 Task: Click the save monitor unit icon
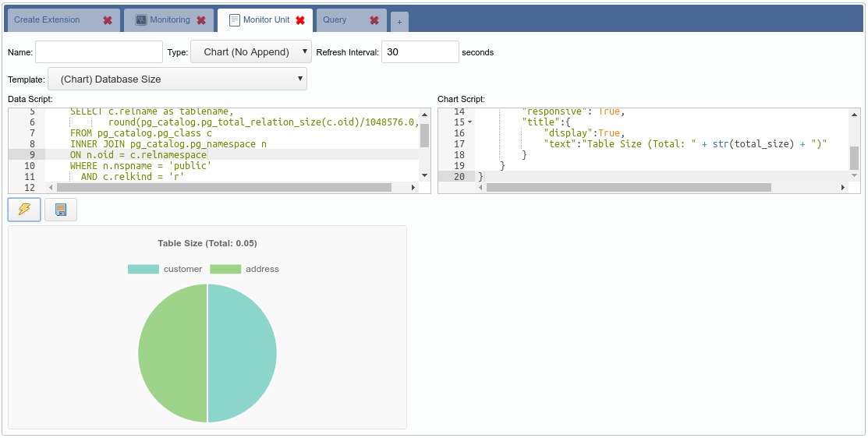tap(61, 210)
